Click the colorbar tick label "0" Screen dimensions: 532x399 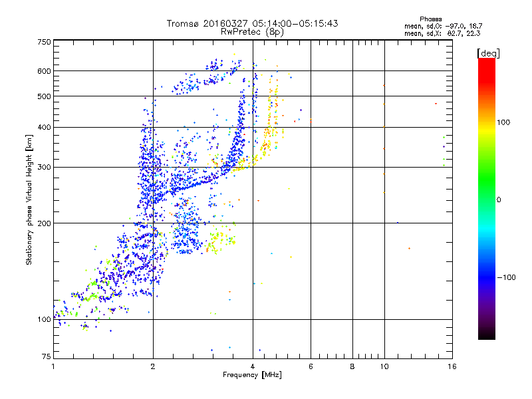click(x=499, y=200)
